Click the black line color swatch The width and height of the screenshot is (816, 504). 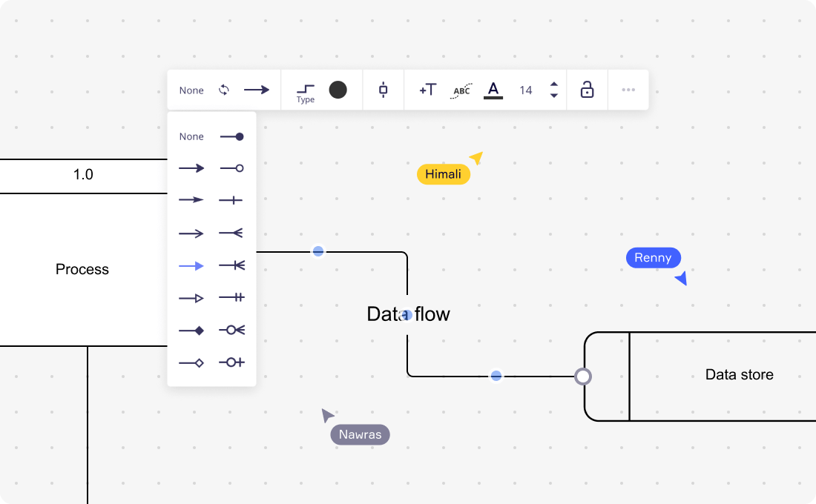click(338, 90)
